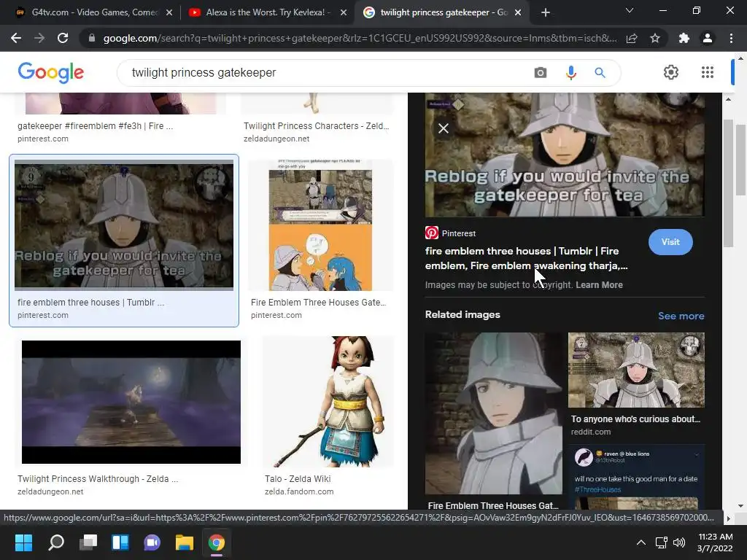Click zelda.fandom.com source text

click(x=299, y=491)
